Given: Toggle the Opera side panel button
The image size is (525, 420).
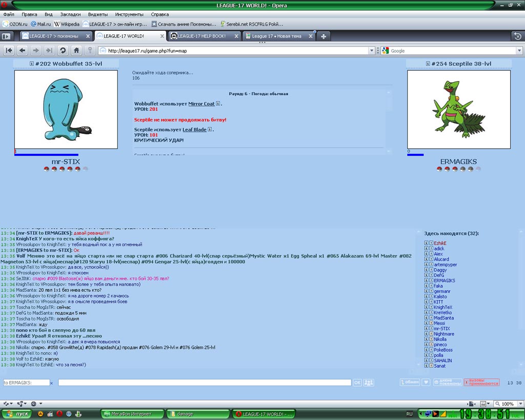Looking at the screenshot, I should pos(6,36).
